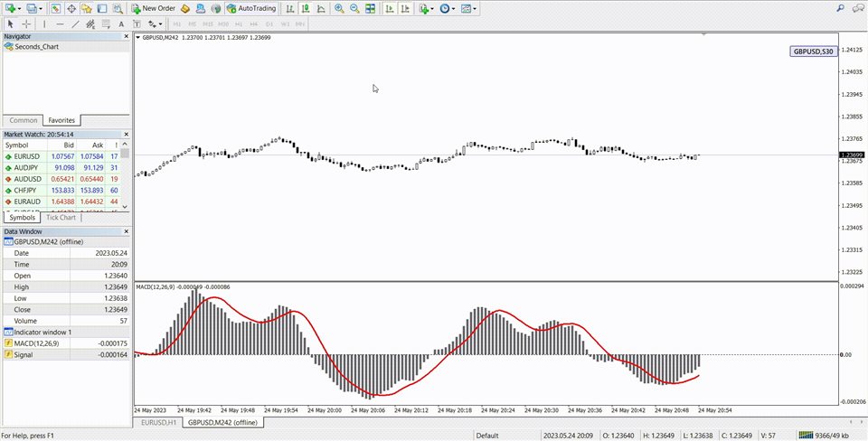This screenshot has height=441, width=868.
Task: Zoom out of the chart
Action: [354, 8]
